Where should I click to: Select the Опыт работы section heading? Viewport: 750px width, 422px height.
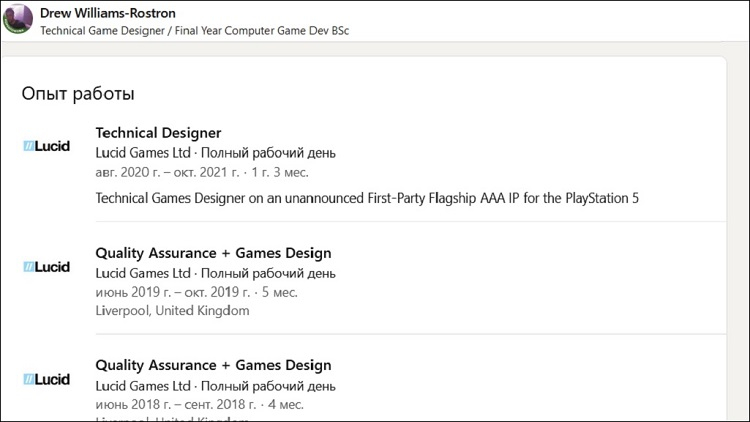click(x=78, y=94)
